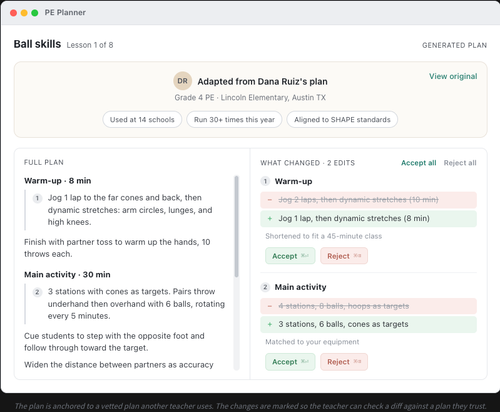Click Accept all edits
Image resolution: width=500 pixels, height=412 pixels.
[x=418, y=163]
